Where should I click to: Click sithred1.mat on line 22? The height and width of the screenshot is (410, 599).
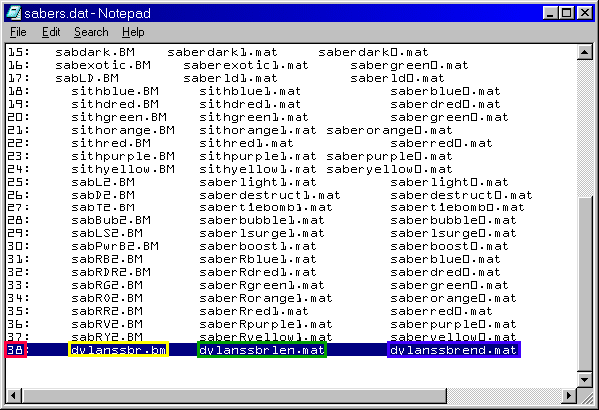tap(246, 143)
